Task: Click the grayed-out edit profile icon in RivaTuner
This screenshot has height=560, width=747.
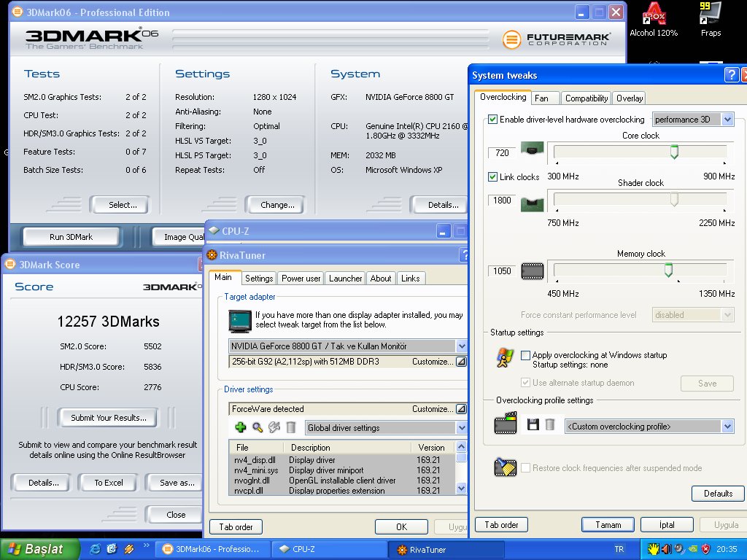Action: (274, 427)
